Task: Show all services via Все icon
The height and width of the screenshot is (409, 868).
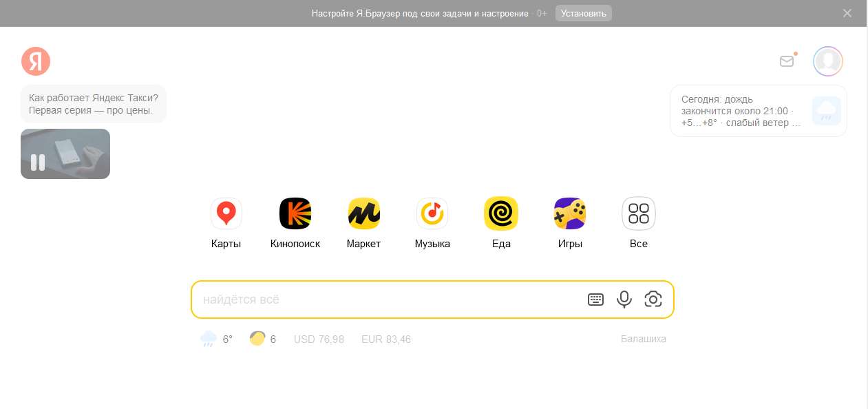Action: click(639, 213)
